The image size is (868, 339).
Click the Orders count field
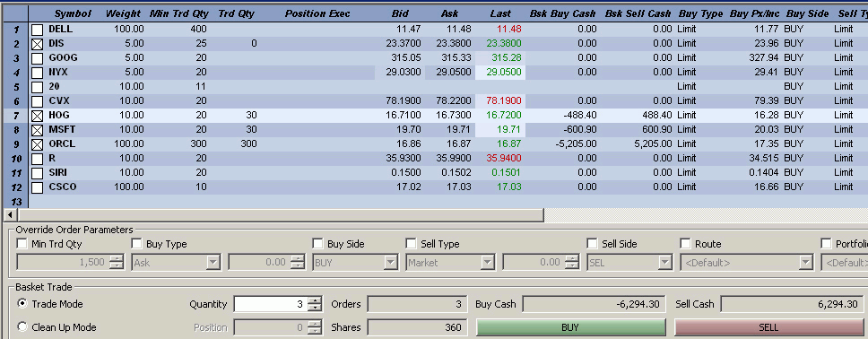tap(416, 304)
